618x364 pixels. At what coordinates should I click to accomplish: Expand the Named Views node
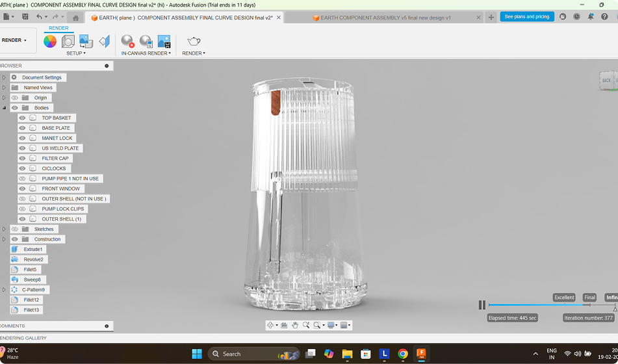4,88
